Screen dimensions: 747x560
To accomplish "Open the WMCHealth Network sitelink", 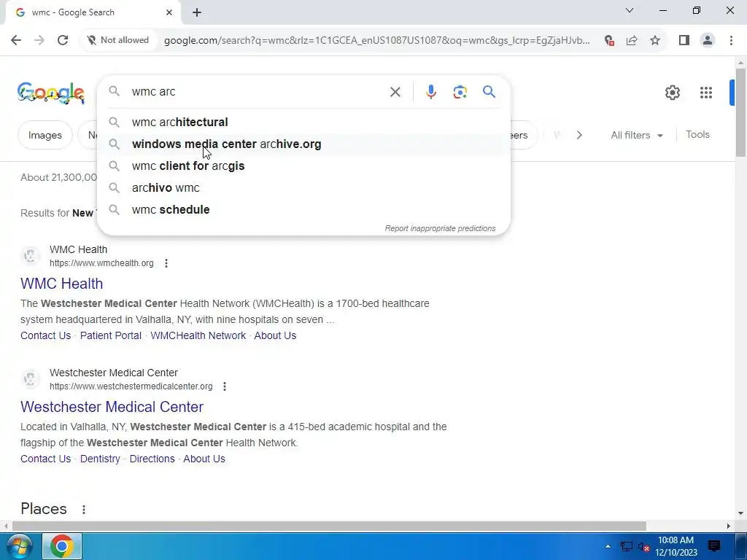I will coord(198,335).
